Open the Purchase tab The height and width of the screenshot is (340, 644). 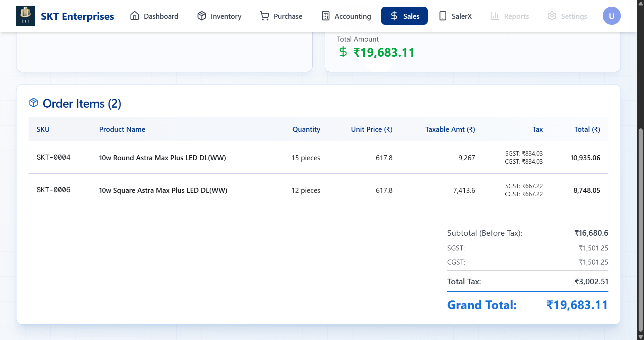pos(281,16)
